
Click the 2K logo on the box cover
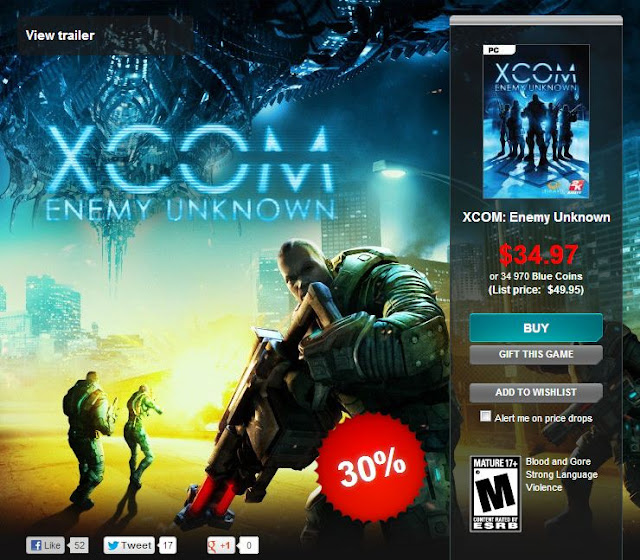click(x=576, y=188)
